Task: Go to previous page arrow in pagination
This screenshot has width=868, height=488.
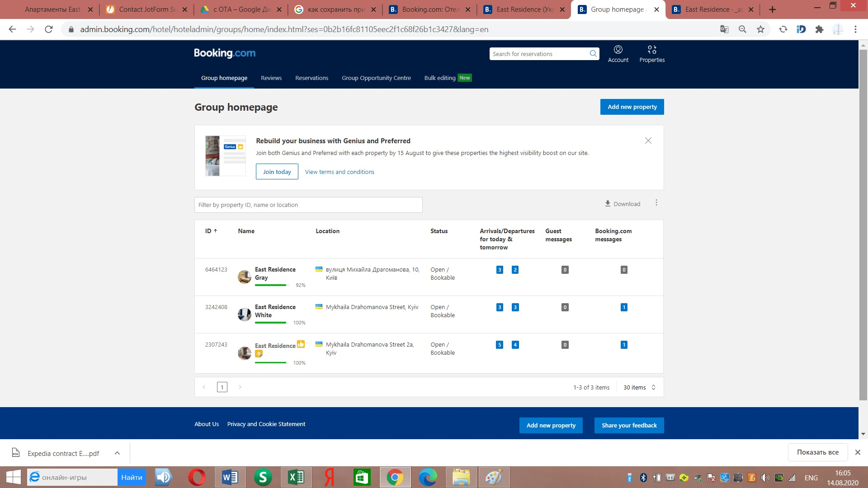Action: (204, 387)
